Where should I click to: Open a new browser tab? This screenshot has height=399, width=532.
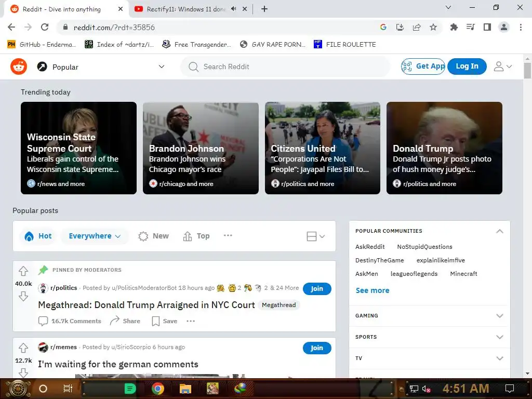[264, 9]
